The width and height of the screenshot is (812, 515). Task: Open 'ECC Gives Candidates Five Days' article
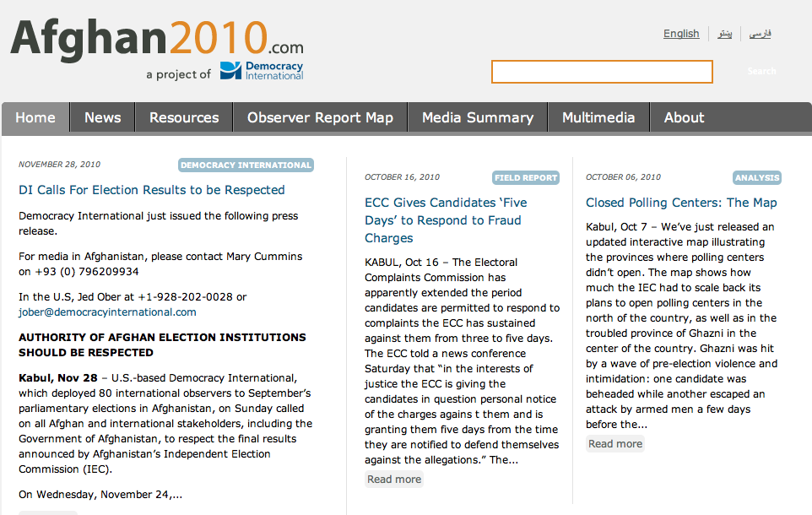[446, 220]
